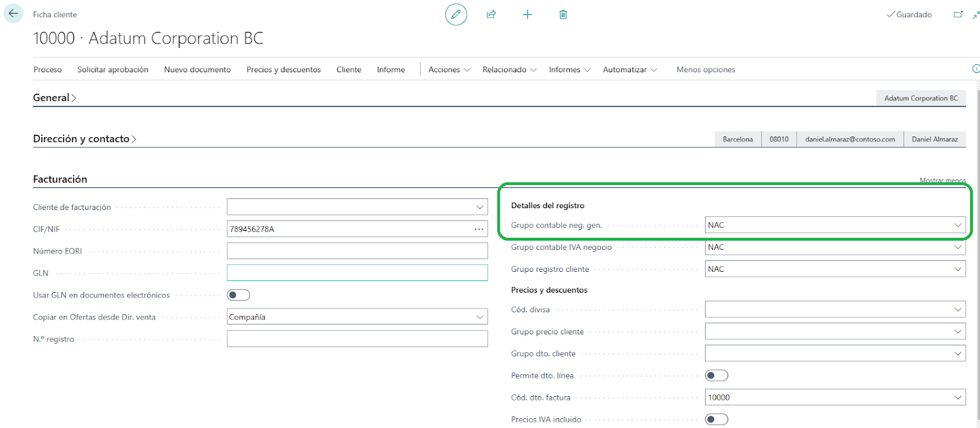Open CIF/NIF lookup ellipsis button
The image size is (980, 428).
pyautogui.click(x=479, y=229)
